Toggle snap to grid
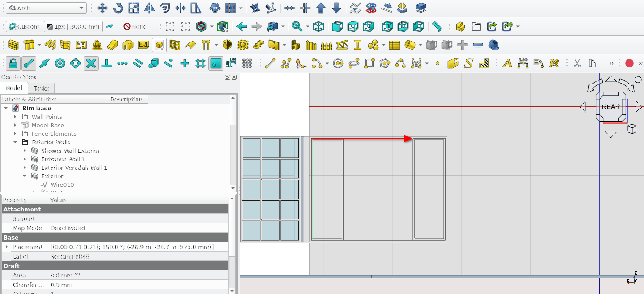The height and width of the screenshot is (294, 644). coord(200,63)
